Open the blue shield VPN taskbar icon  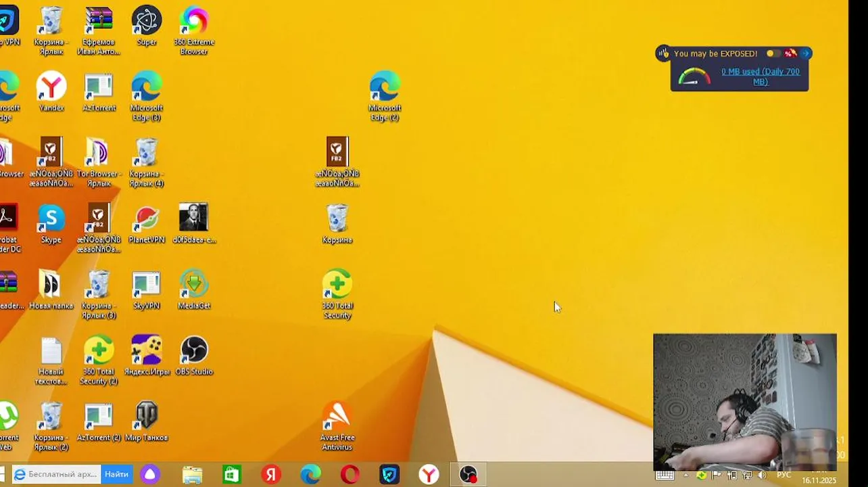point(389,475)
